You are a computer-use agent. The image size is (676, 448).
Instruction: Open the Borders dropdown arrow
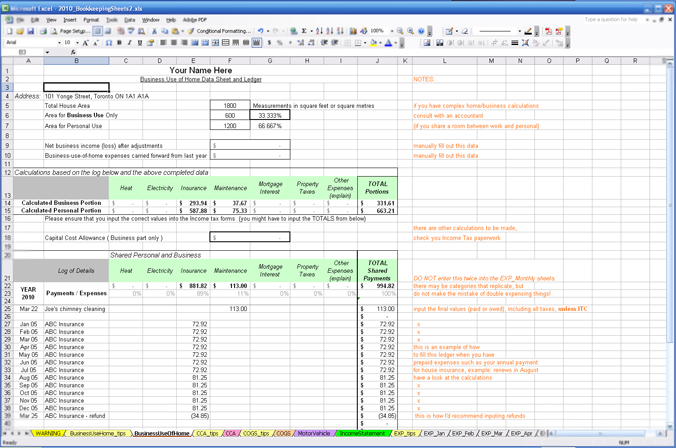(x=365, y=43)
